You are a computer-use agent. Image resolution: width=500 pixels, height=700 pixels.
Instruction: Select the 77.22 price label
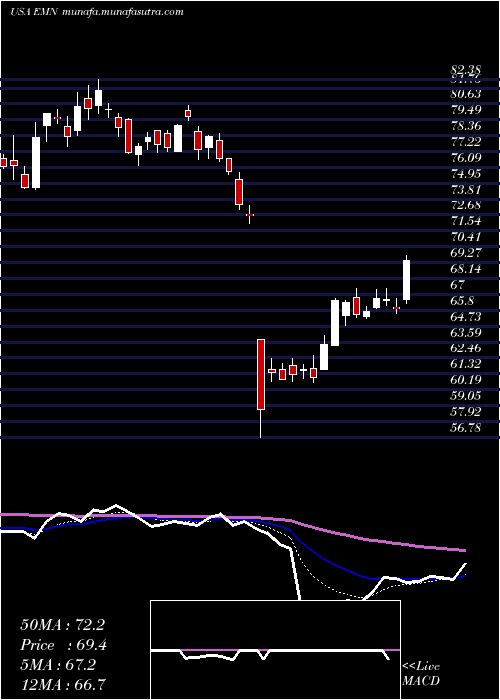click(x=466, y=142)
